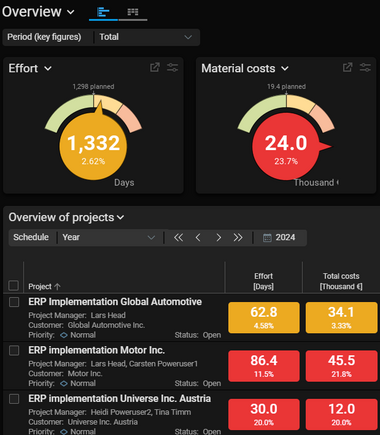The height and width of the screenshot is (435, 380).
Task: Check ERP implementation Motor Inc. row checkbox
Action: 14,350
